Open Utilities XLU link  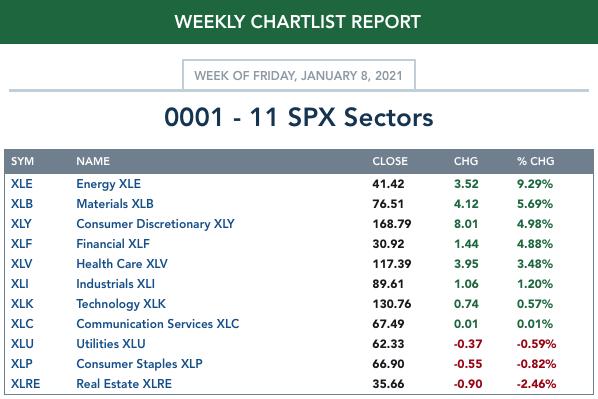[x=111, y=344]
